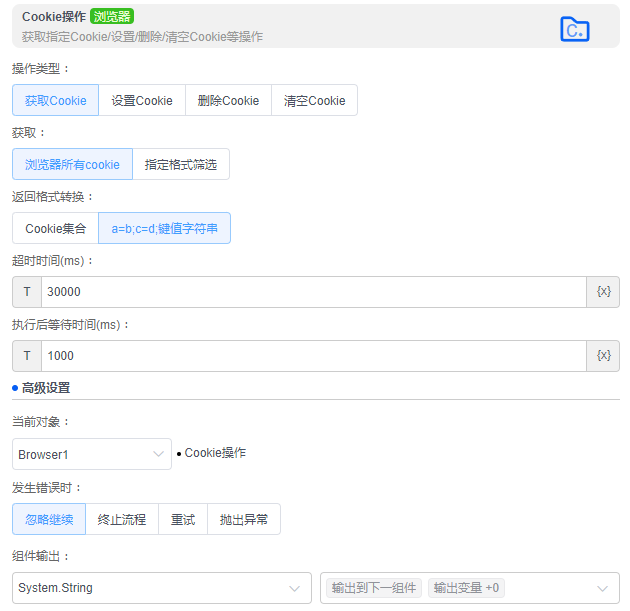Select Cookie集合 return format
This screenshot has height=611, width=630.
point(55,228)
